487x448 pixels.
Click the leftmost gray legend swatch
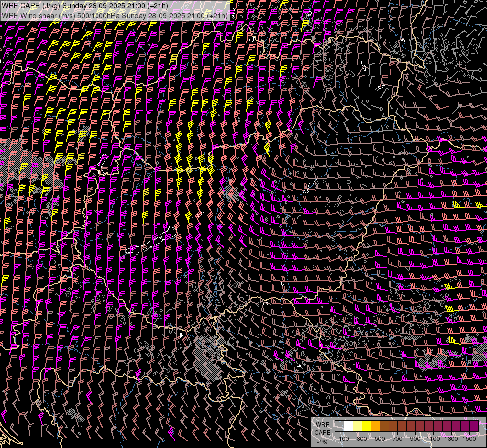pyautogui.click(x=339, y=426)
